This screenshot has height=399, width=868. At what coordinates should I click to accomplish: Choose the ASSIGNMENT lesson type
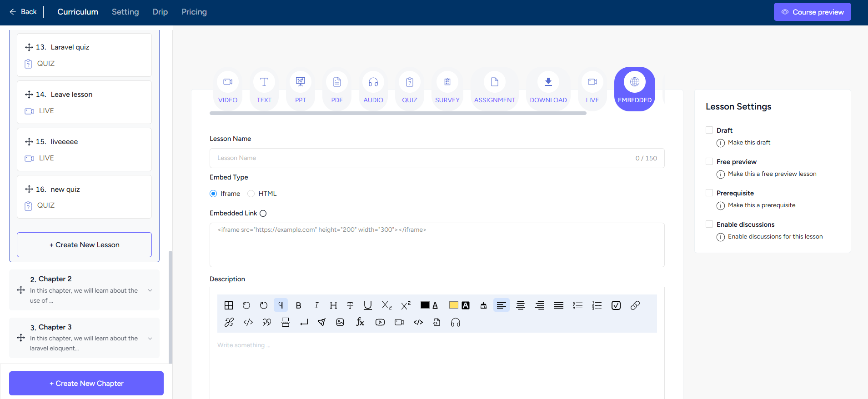tap(495, 89)
